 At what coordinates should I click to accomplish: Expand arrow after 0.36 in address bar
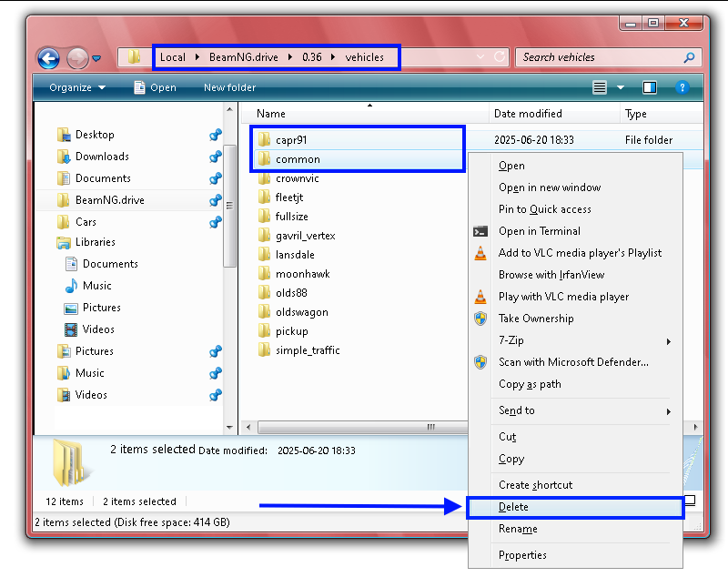[333, 57]
